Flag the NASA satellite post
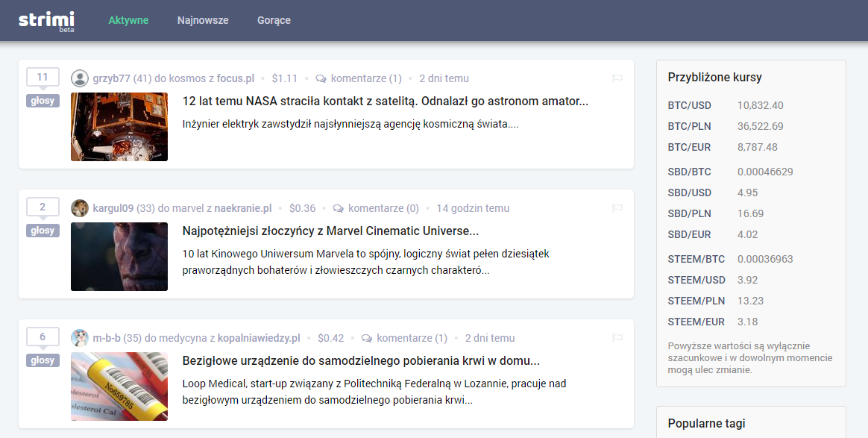868x438 pixels. 617,78
